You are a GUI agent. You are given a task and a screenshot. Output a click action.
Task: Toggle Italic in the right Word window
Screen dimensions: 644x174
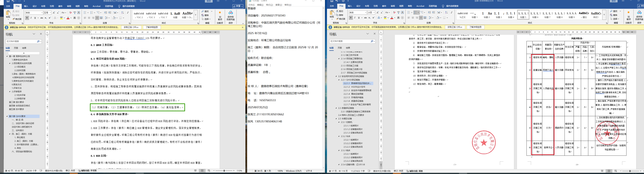[355, 18]
